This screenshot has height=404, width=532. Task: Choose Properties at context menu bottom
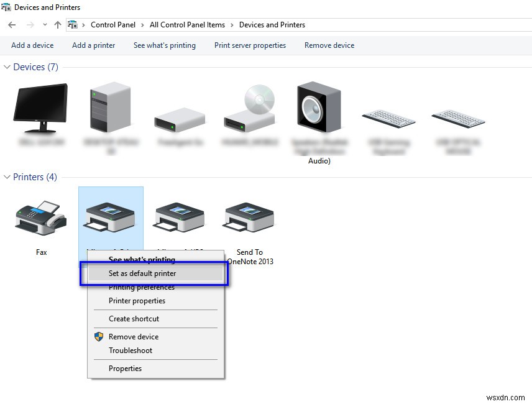tap(155, 369)
